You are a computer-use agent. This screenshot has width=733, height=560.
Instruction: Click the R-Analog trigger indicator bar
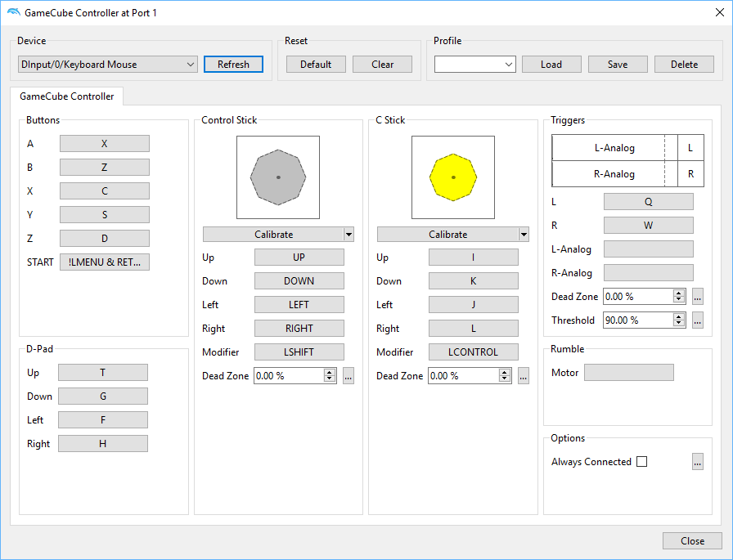pos(614,174)
